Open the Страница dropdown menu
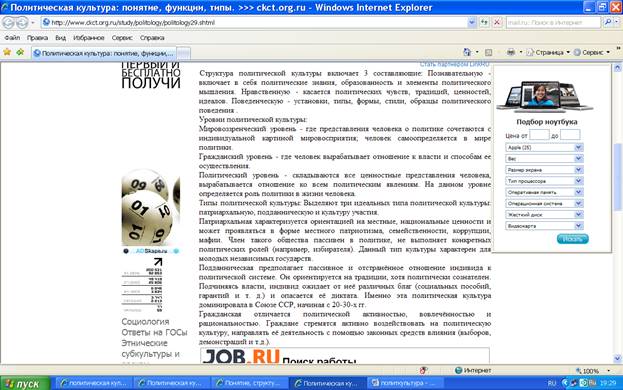623x390 pixels. pyautogui.click(x=548, y=52)
